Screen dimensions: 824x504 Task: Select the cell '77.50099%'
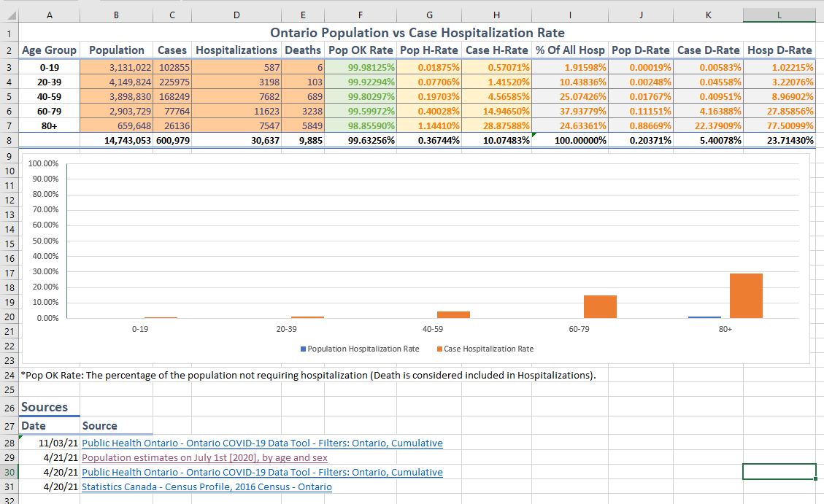(779, 126)
